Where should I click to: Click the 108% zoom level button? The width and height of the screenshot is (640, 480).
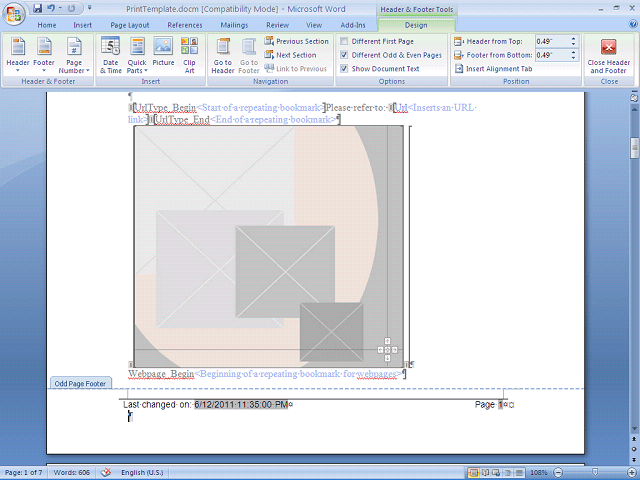(539, 473)
